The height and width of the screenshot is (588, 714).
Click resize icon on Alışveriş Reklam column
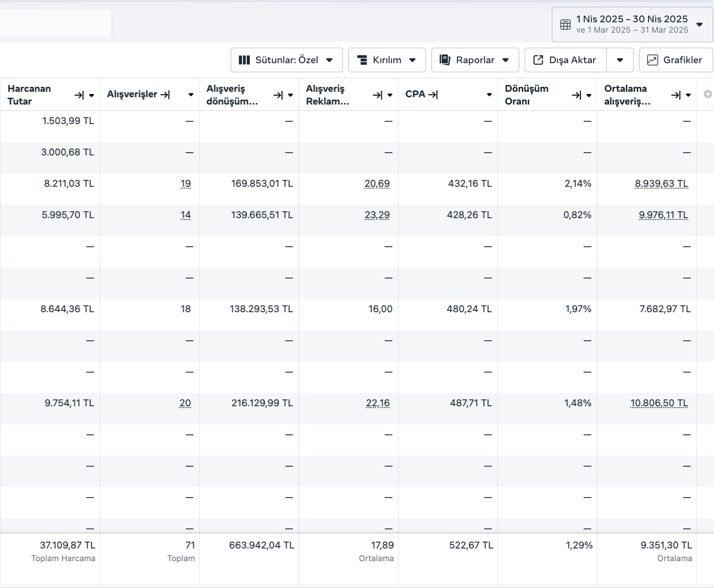(377, 95)
